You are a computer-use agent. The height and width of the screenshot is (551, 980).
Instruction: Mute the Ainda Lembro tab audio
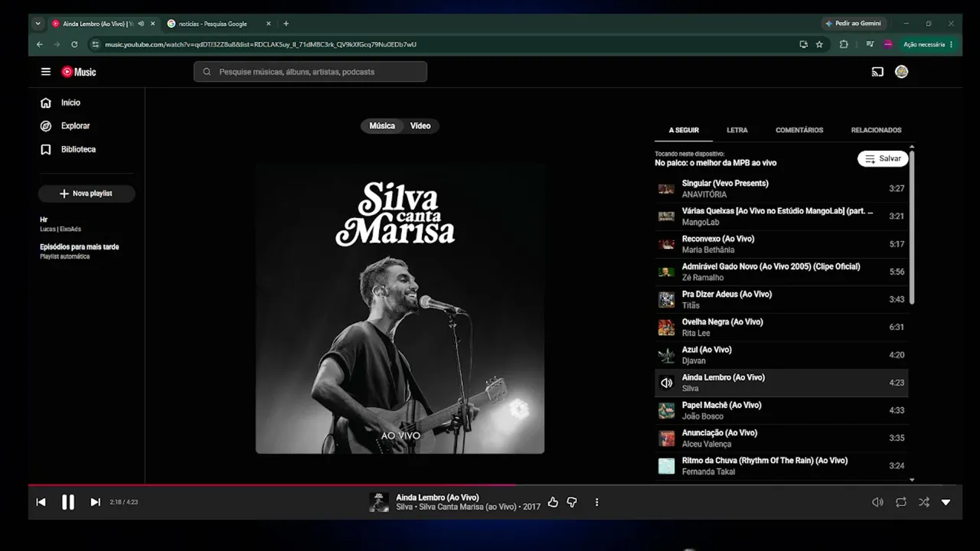141,24
